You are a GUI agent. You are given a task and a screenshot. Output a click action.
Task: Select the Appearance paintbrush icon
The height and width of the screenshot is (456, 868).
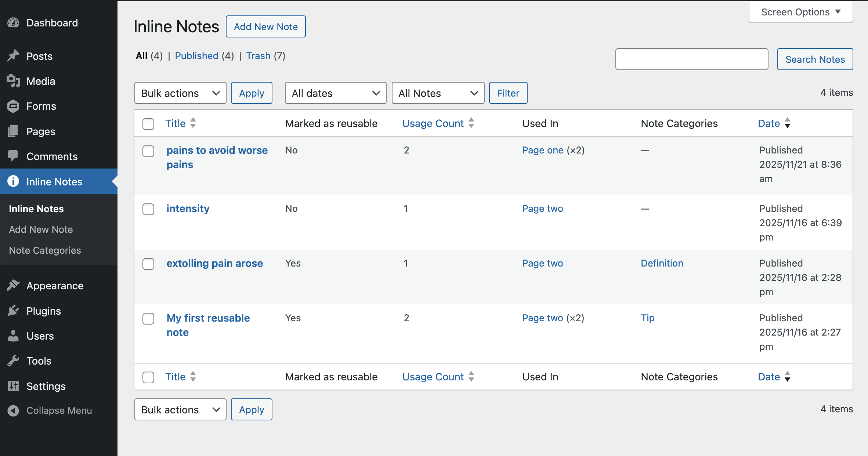point(14,285)
